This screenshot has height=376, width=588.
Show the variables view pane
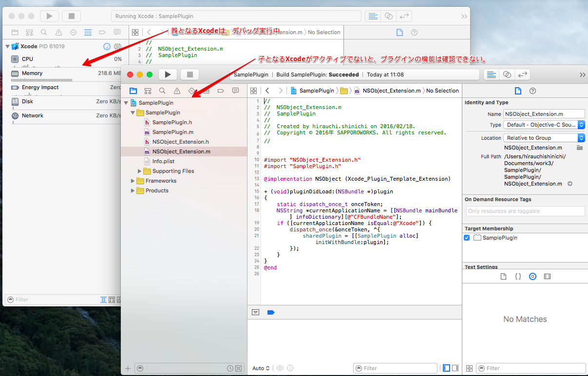(447, 368)
